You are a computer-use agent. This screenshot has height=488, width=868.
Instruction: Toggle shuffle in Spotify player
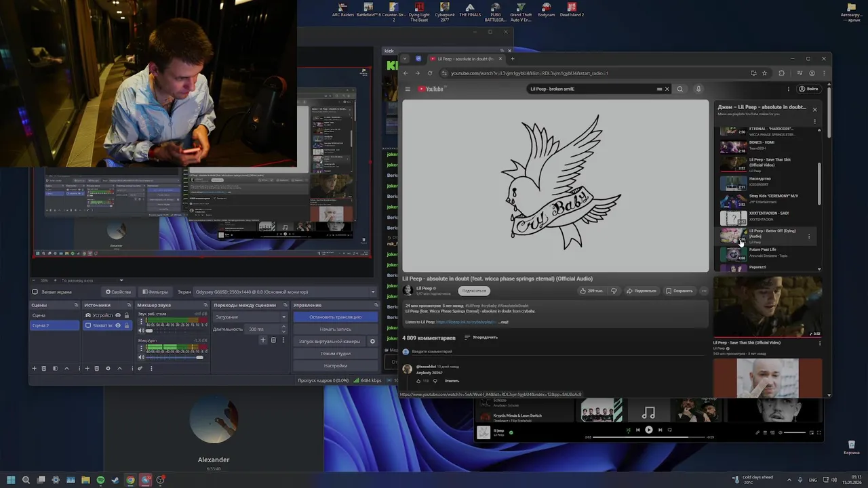[628, 430]
